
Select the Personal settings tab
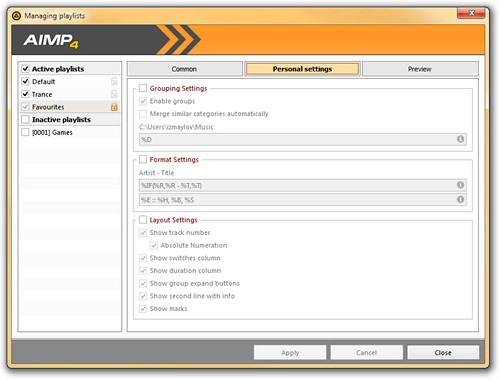(x=302, y=69)
